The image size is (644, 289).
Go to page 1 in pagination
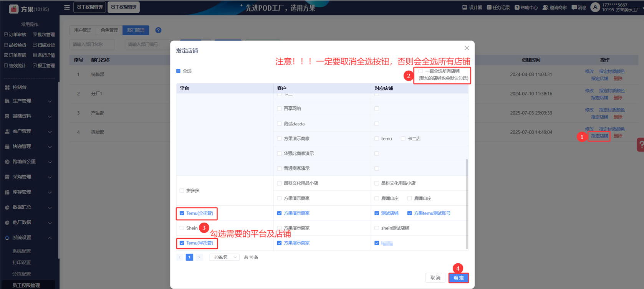[x=189, y=257]
